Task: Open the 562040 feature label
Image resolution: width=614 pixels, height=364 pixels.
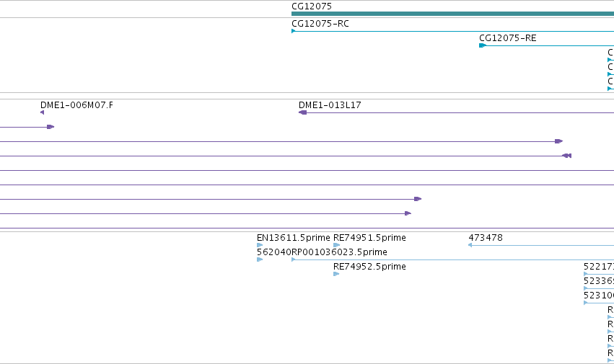Action: point(274,252)
